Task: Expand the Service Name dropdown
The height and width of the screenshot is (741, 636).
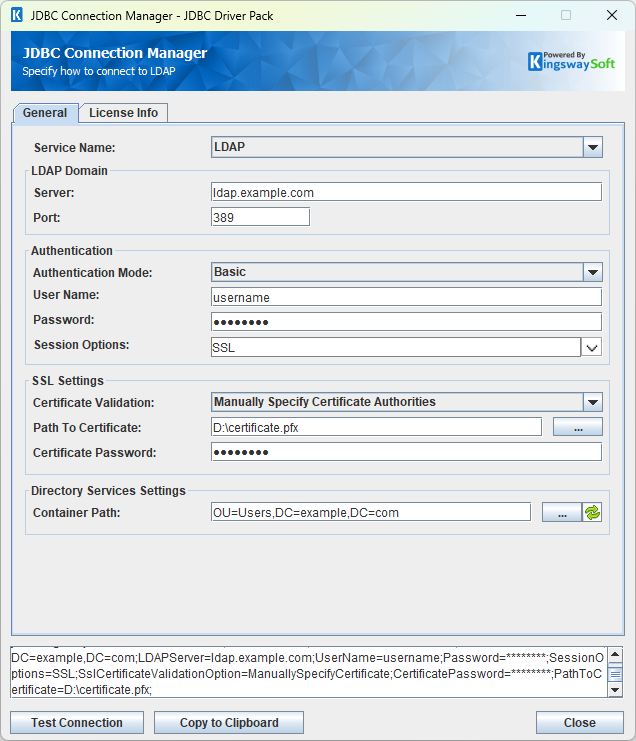Action: click(x=593, y=147)
